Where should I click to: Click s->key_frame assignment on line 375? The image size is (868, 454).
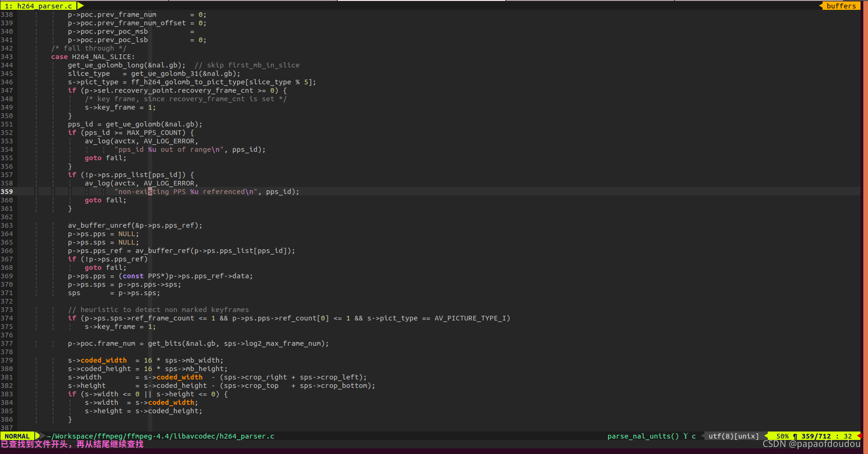tap(120, 327)
